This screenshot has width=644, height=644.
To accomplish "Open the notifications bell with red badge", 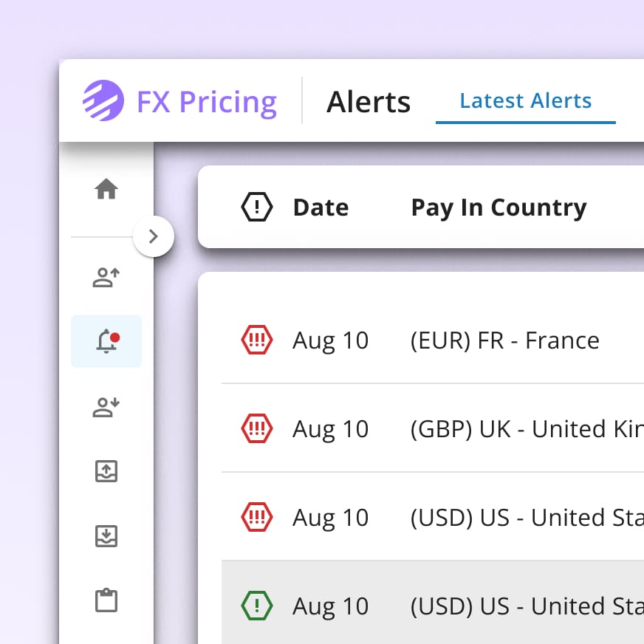I will [106, 340].
